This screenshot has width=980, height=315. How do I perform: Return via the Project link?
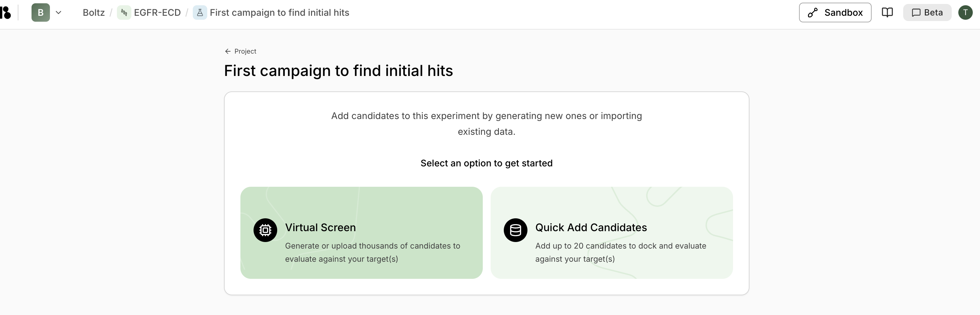[245, 51]
